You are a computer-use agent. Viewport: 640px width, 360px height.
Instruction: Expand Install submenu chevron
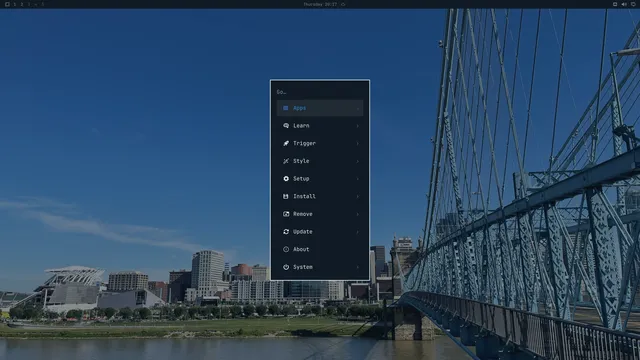pyautogui.click(x=358, y=196)
